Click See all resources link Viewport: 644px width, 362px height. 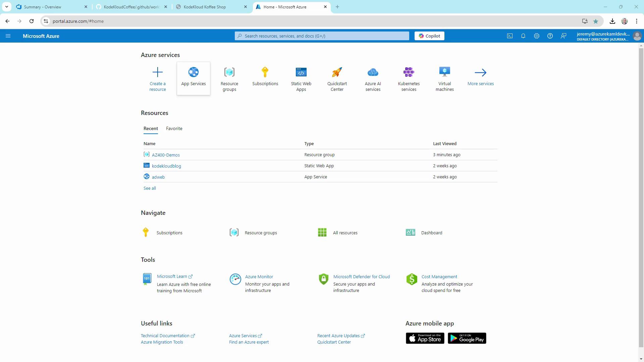[x=150, y=188]
